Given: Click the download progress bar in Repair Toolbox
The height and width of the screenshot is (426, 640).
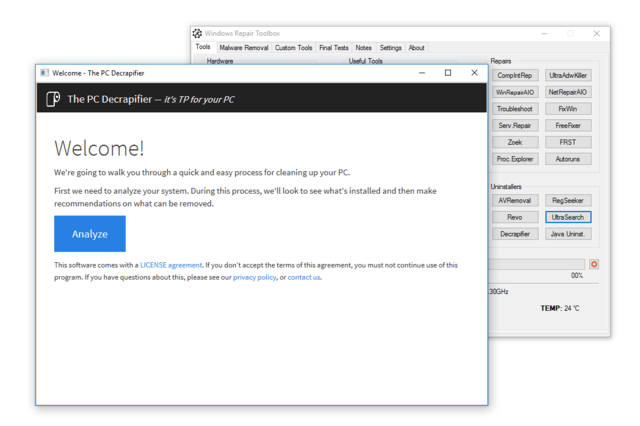Looking at the screenshot, I should 537,264.
